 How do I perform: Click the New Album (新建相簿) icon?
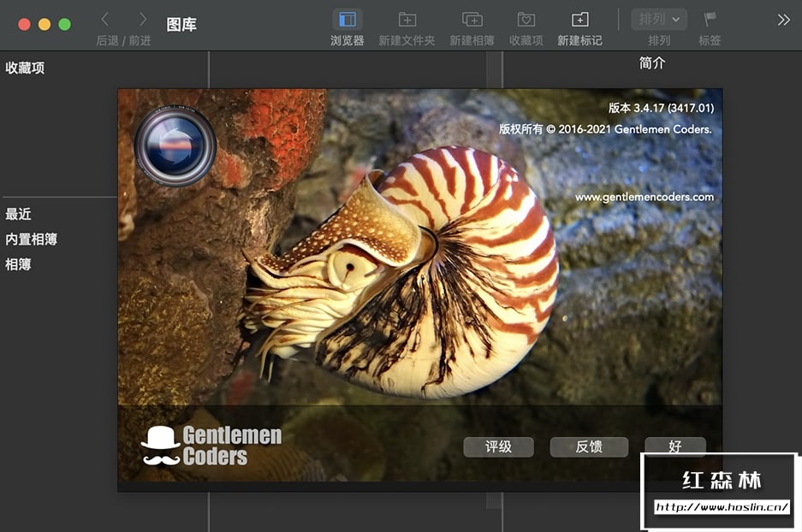pos(472,20)
